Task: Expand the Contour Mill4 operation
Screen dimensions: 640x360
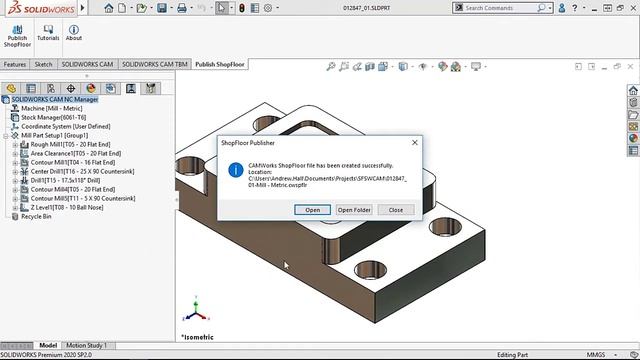Action: coord(15,189)
